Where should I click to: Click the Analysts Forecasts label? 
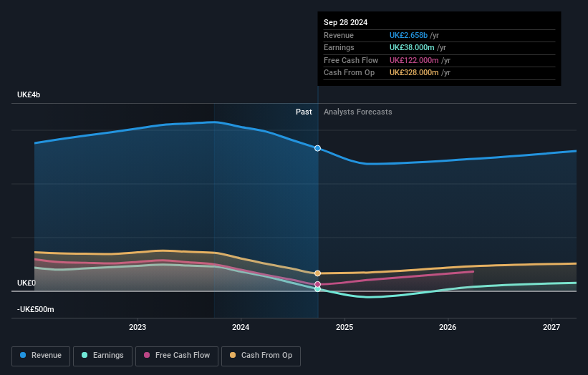[x=358, y=112]
